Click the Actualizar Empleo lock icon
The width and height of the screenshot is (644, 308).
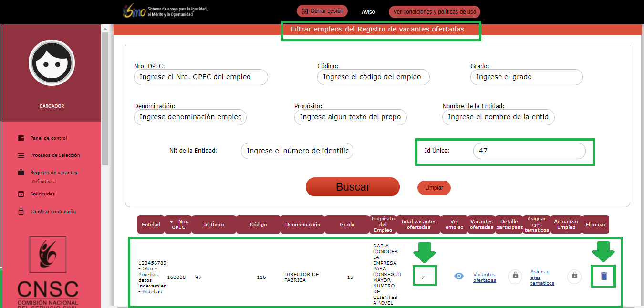574,276
